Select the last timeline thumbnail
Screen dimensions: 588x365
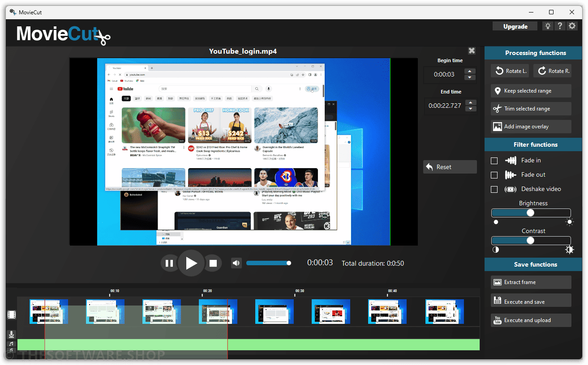pyautogui.click(x=444, y=311)
